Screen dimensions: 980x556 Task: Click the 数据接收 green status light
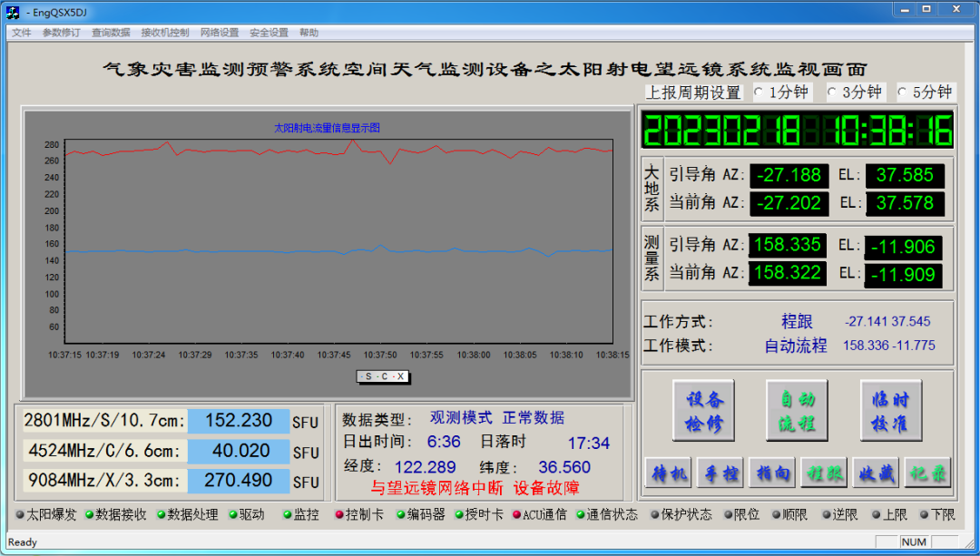(x=89, y=515)
